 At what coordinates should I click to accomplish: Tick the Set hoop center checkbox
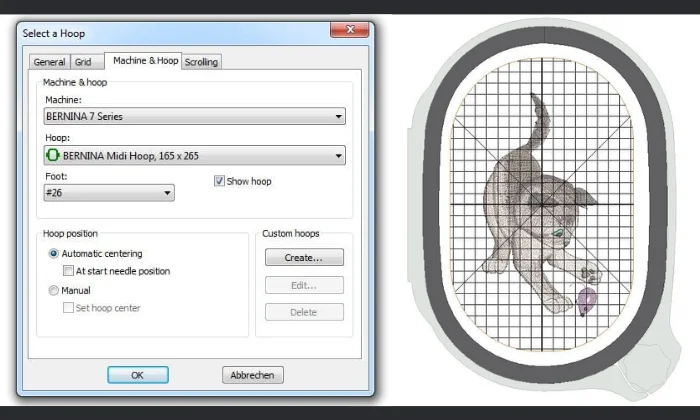[x=68, y=308]
